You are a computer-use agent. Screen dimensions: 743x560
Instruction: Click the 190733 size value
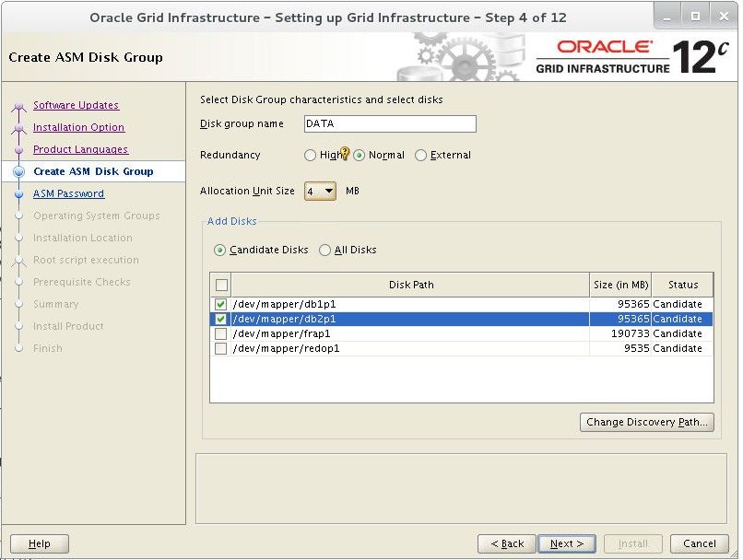pos(631,333)
